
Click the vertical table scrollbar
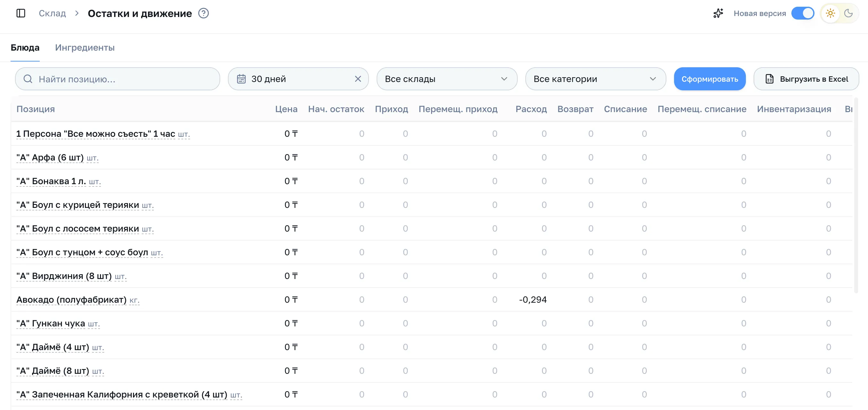pos(856,195)
